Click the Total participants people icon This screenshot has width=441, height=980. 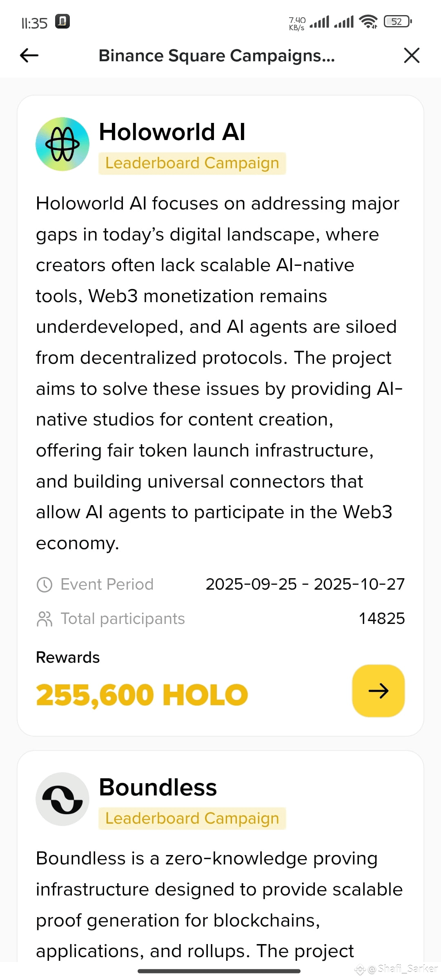(x=45, y=619)
